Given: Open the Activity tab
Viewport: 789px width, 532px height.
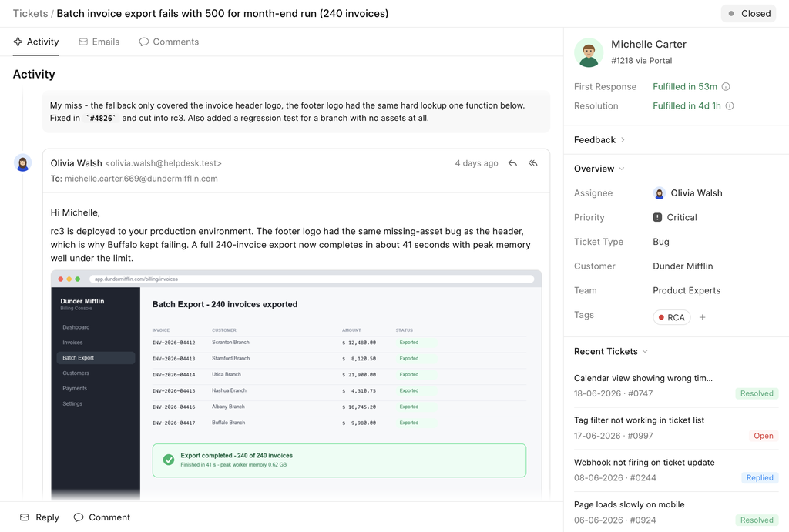Looking at the screenshot, I should [x=35, y=42].
